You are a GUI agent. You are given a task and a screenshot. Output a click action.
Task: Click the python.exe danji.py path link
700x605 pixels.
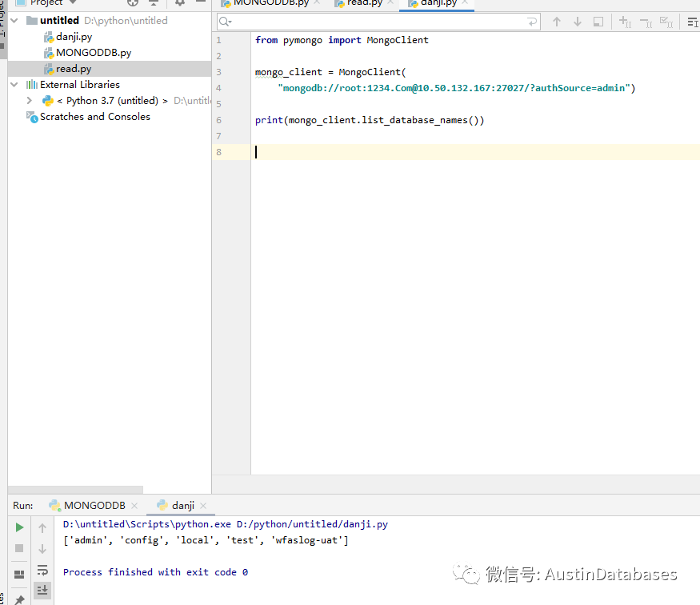226,524
